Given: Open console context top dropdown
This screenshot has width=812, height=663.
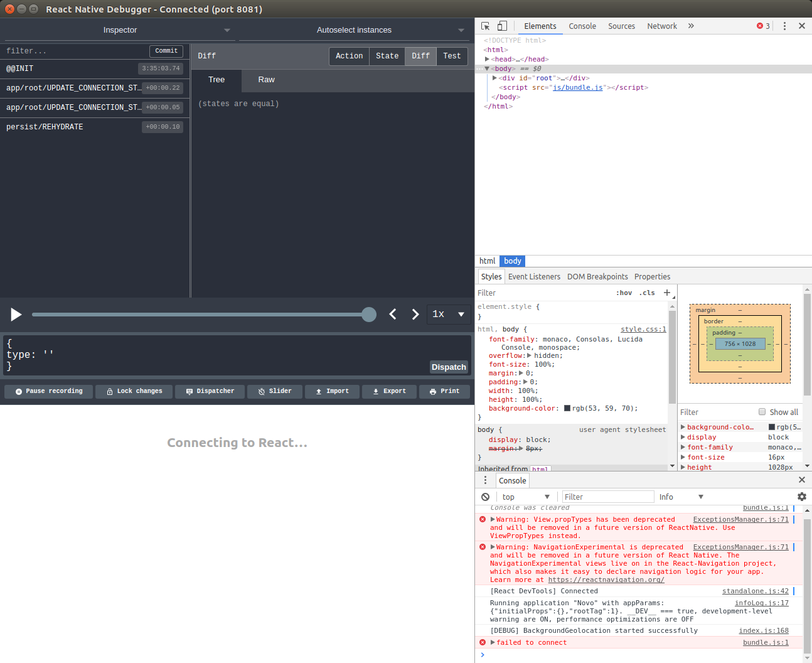Looking at the screenshot, I should (x=526, y=497).
